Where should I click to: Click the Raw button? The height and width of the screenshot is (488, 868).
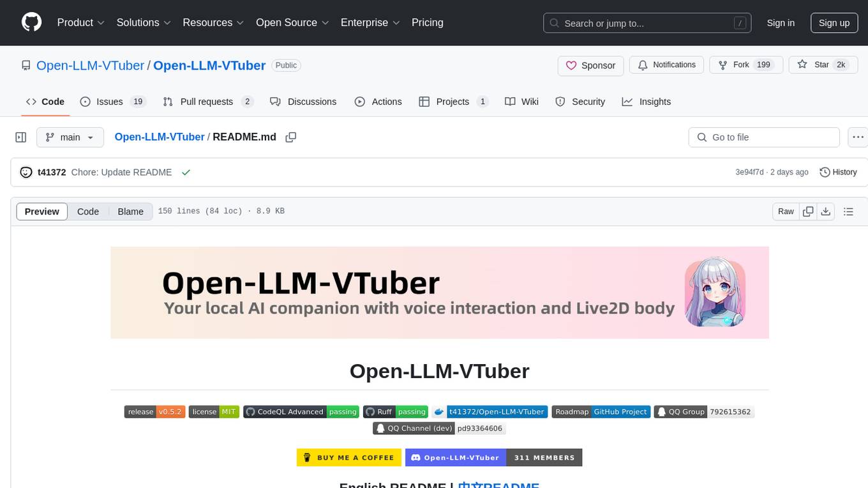(786, 211)
